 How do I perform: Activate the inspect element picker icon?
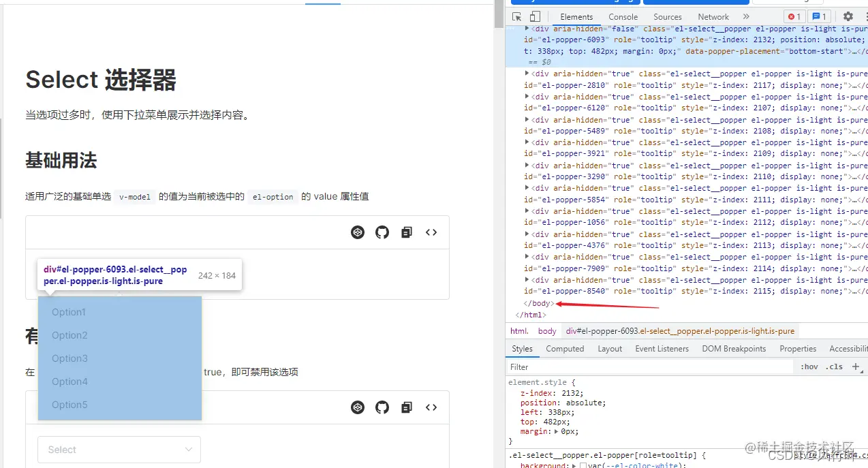coord(517,17)
